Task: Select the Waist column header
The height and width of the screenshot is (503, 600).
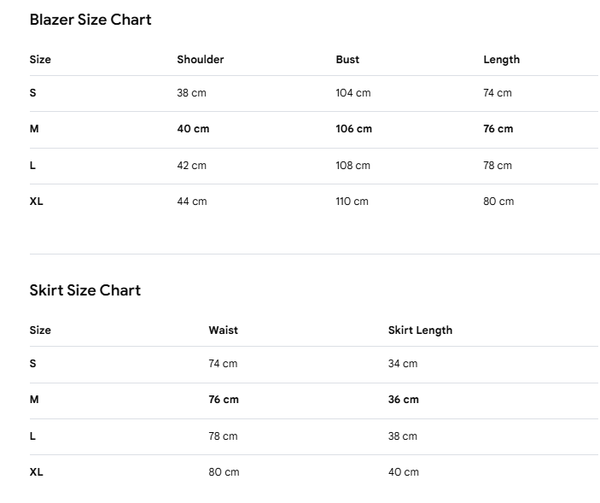Action: (223, 330)
